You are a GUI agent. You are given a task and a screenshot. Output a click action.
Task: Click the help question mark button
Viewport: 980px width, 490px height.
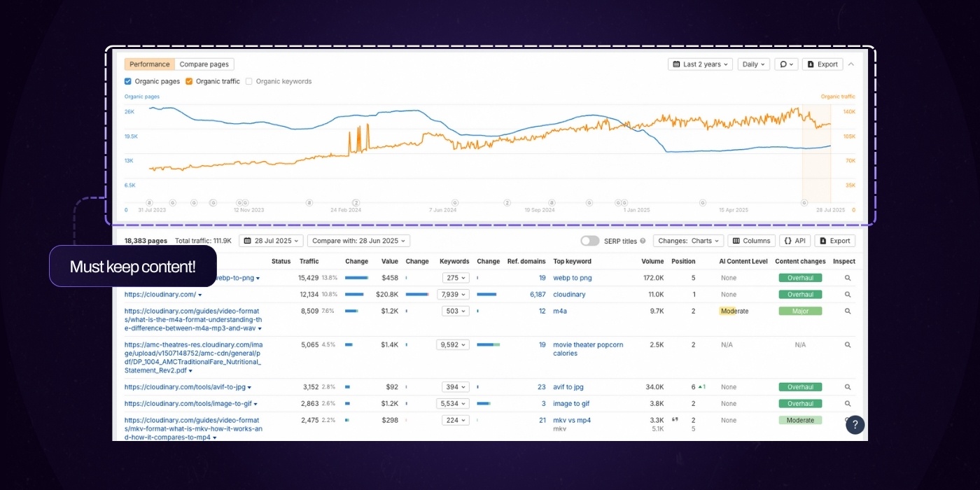click(x=855, y=425)
